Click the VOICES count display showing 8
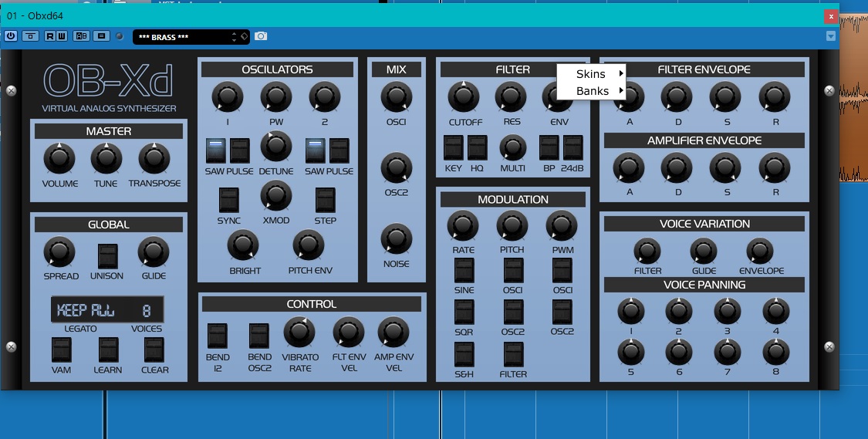This screenshot has width=868, height=439. pos(146,310)
